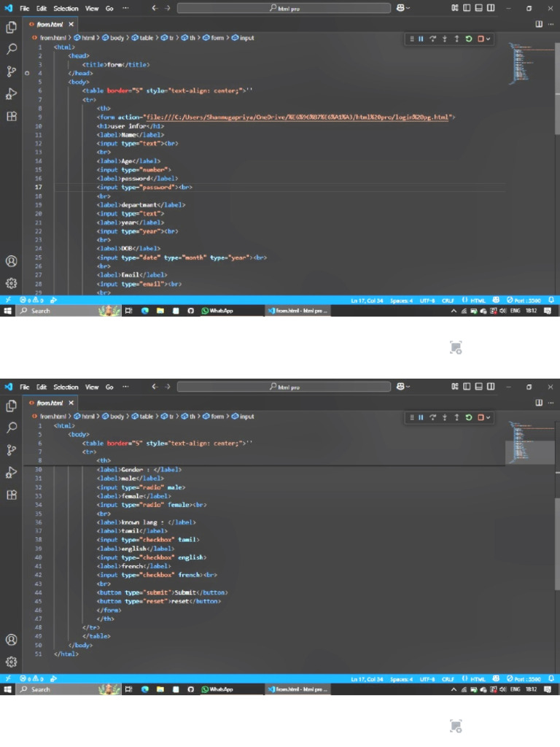Expand the 'form' breadcrumb in lower window
The image size is (560, 747).
214,417
